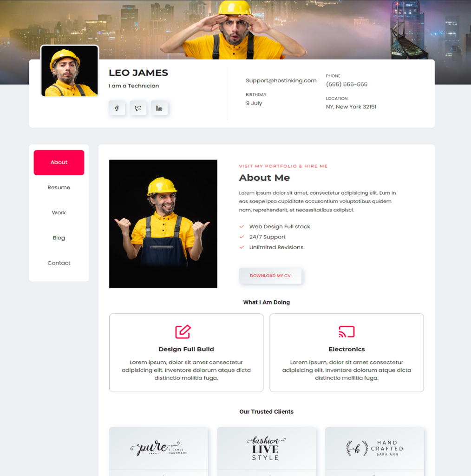
Task: Click the Support@hostinking.com email address
Action: tap(281, 80)
